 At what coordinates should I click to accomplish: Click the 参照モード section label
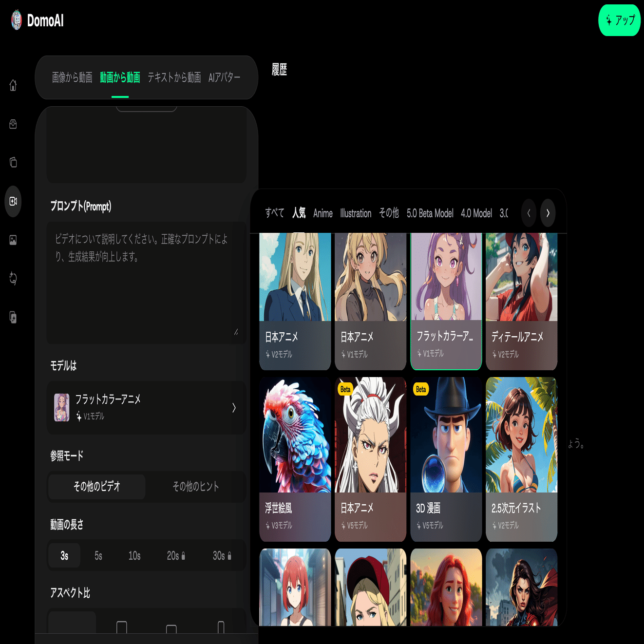click(x=67, y=455)
